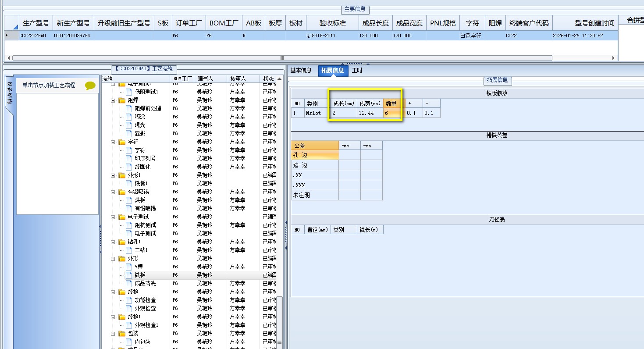Viewport: 644px width, 349px height.
Task: Click the 内包装 document icon
Action: click(x=129, y=342)
